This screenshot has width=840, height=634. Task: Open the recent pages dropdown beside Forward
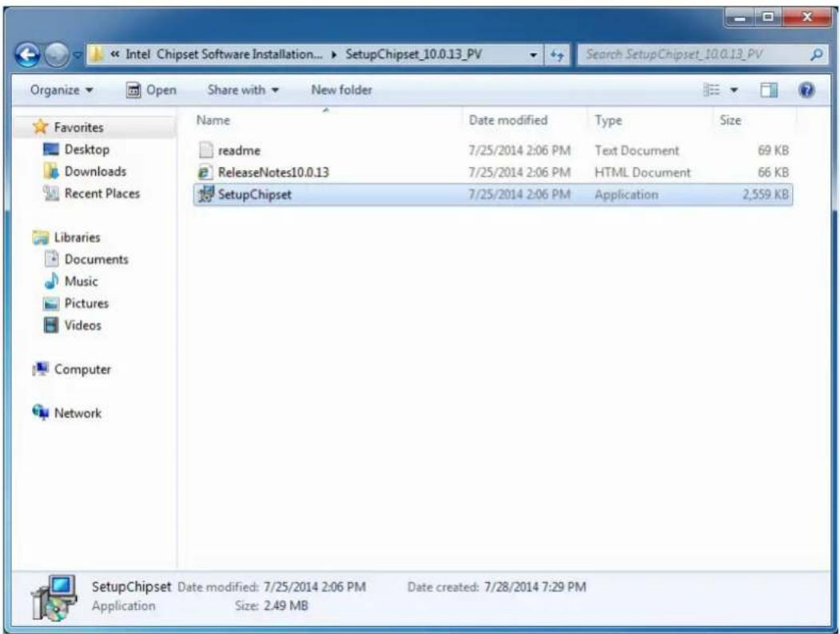(78, 54)
